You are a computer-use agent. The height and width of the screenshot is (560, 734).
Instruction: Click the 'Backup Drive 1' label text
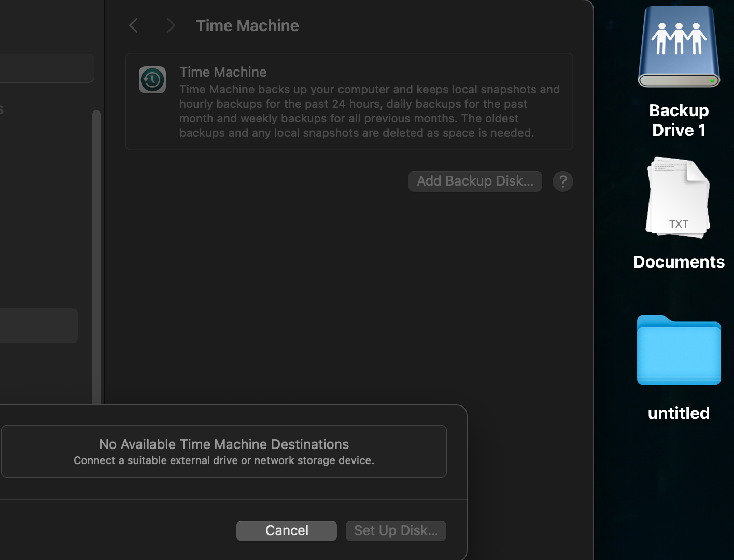click(x=679, y=120)
